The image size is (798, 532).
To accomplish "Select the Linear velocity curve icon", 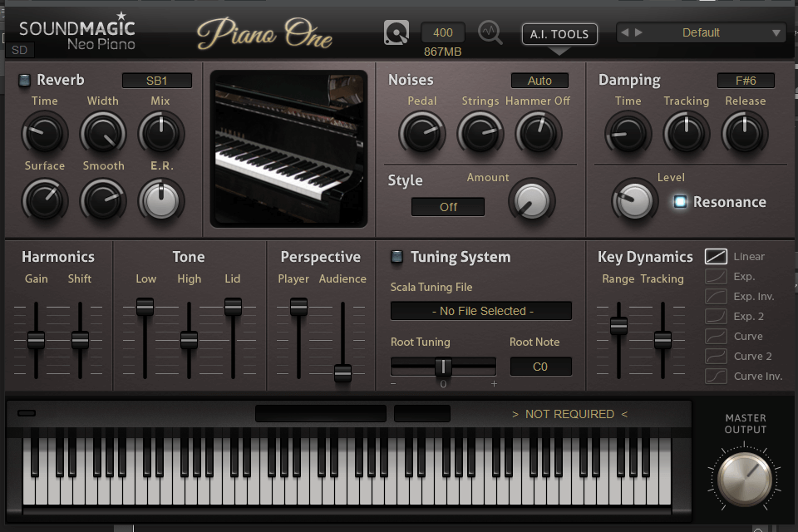I will pos(716,256).
